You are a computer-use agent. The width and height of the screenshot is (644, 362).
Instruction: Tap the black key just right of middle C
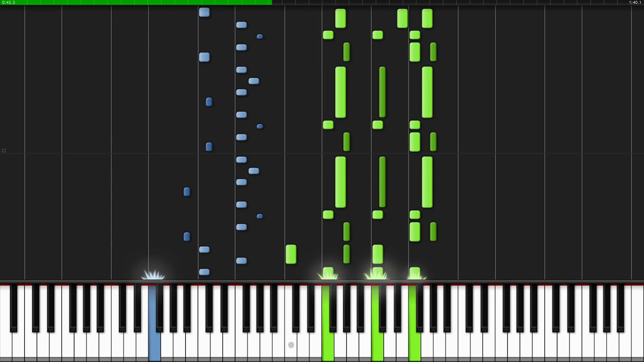click(297, 308)
